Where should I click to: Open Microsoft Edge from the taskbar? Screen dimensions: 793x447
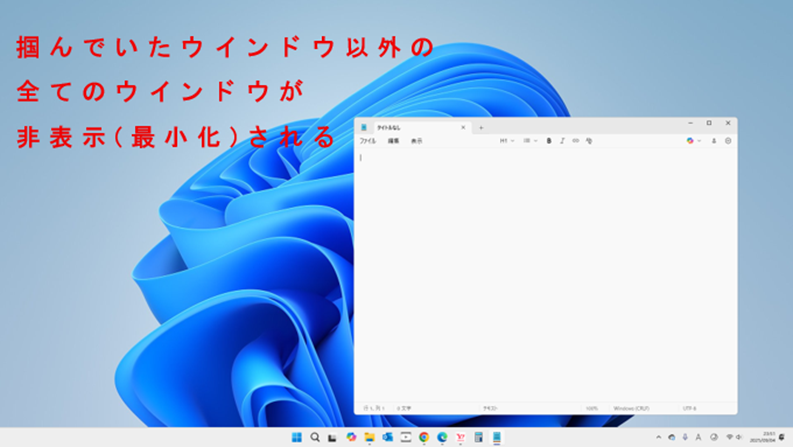442,437
